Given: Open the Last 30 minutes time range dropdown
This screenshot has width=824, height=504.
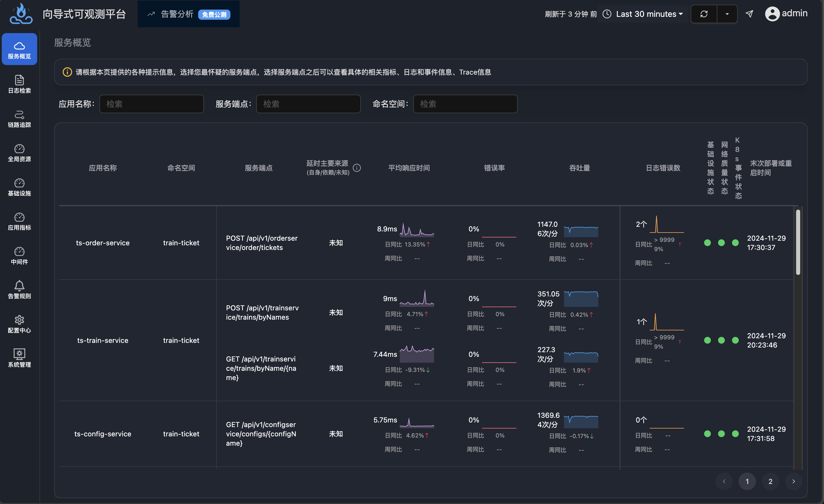Looking at the screenshot, I should [649, 14].
